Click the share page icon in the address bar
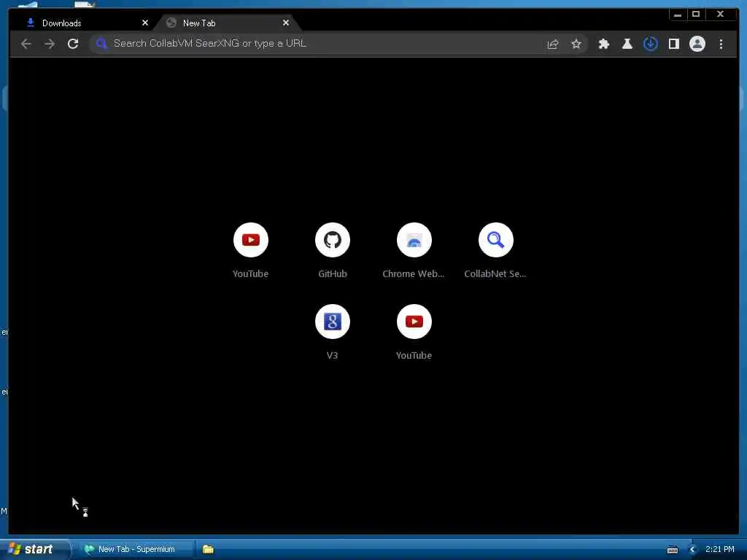This screenshot has height=560, width=747. coord(553,44)
